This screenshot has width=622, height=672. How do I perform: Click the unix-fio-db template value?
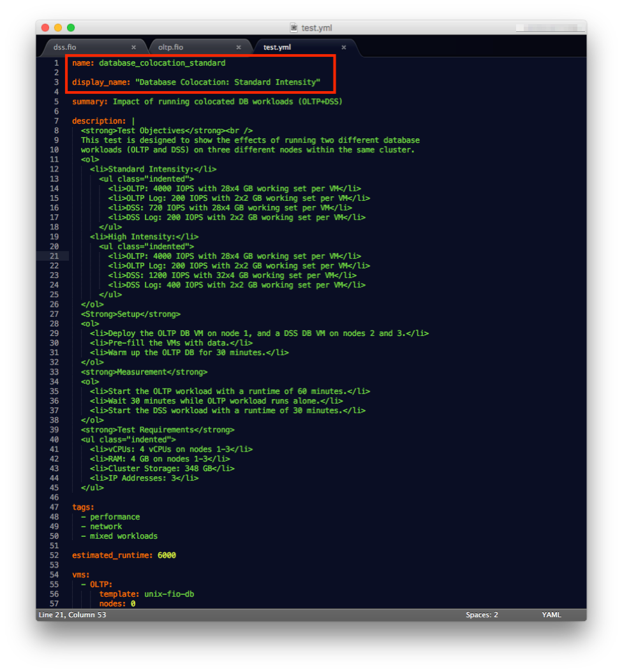(x=169, y=594)
